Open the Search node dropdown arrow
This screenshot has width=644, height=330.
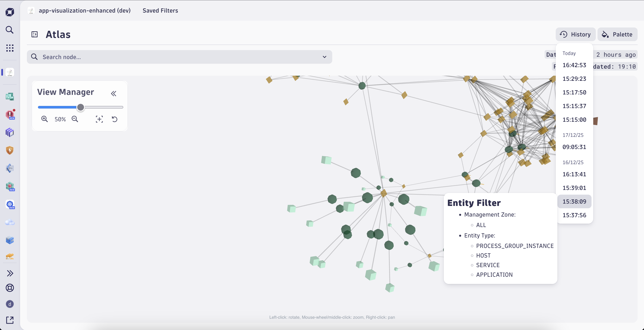(x=324, y=57)
